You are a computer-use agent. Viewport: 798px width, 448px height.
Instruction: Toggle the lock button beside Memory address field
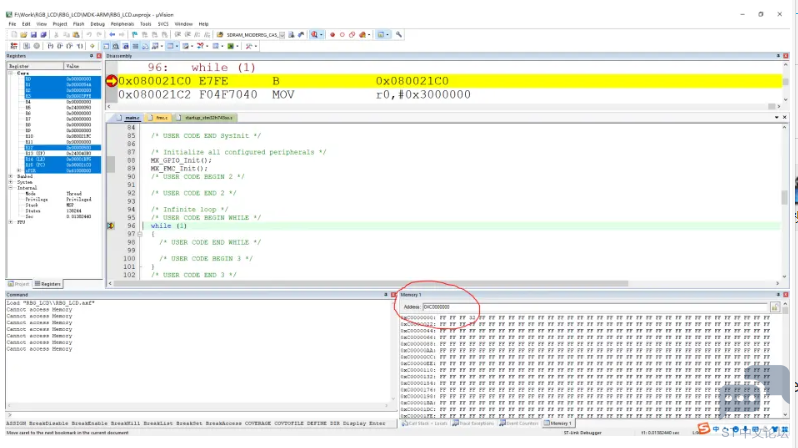(775, 307)
